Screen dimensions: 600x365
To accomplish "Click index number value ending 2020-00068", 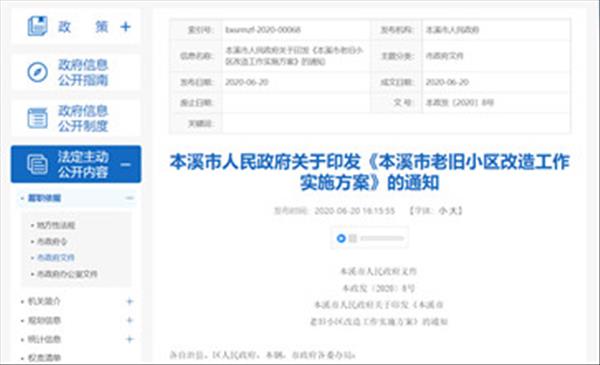I will 263,29.
